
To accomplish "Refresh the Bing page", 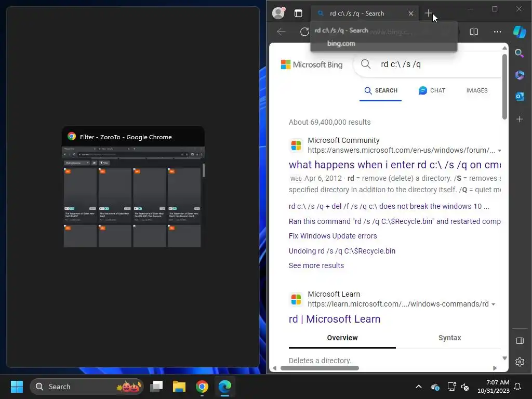I will pos(304,32).
